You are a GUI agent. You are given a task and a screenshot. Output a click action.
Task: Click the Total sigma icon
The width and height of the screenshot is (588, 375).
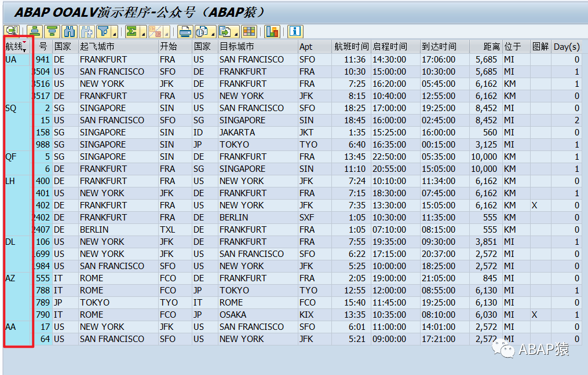[x=132, y=31]
